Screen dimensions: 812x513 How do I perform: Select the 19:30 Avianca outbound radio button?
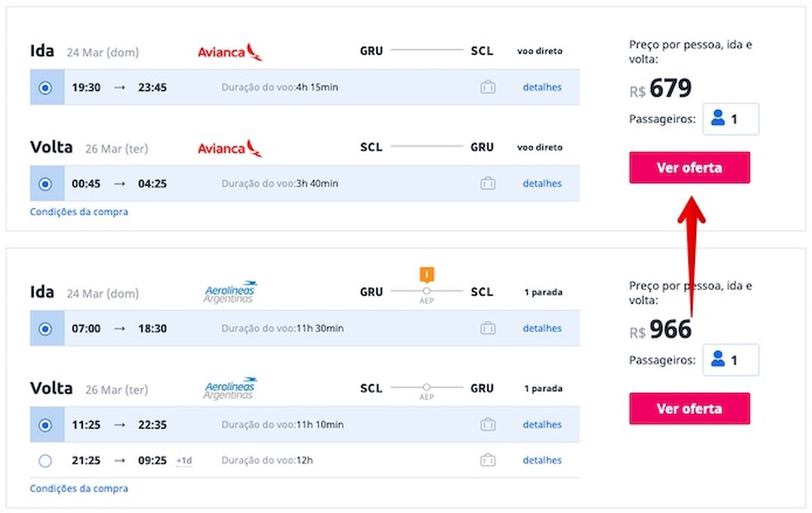[45, 87]
